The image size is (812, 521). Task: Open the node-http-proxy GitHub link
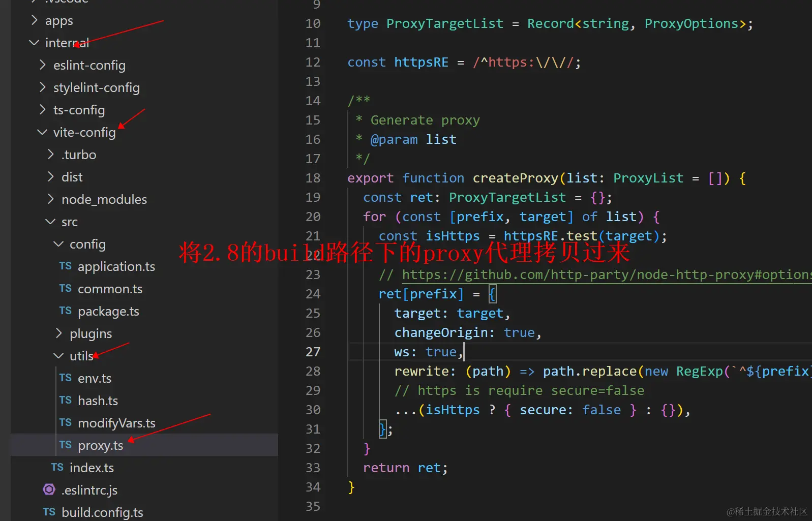click(x=607, y=274)
